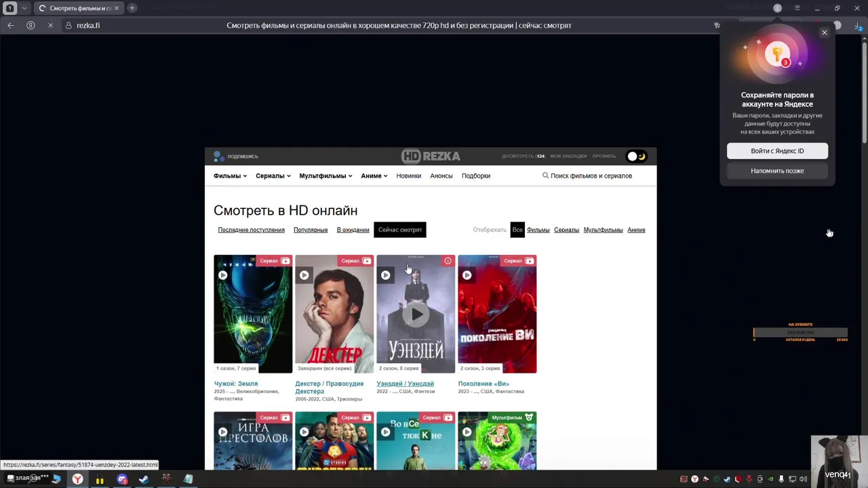Image resolution: width=868 pixels, height=488 pixels.
Task: Open Досмотреть (124) link
Action: [x=524, y=157]
